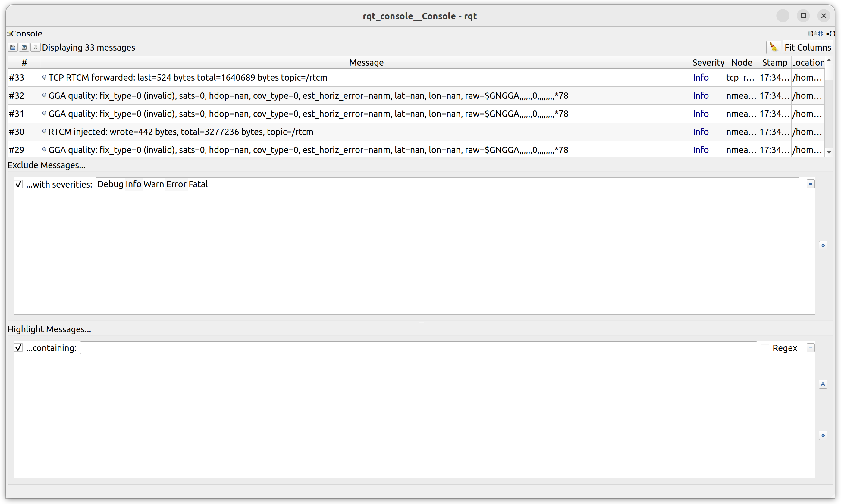Select Fatal in the severities filter list

198,184
